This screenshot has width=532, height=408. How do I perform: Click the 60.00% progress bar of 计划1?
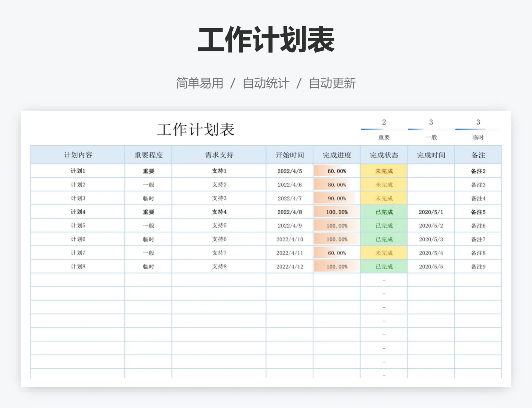click(x=336, y=171)
